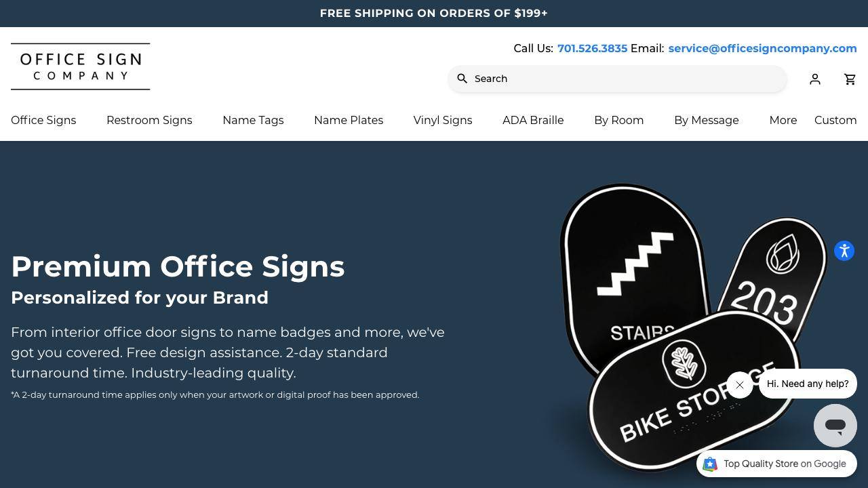The image size is (868, 488).
Task: Click the Office Sign Company logo
Action: (x=81, y=66)
